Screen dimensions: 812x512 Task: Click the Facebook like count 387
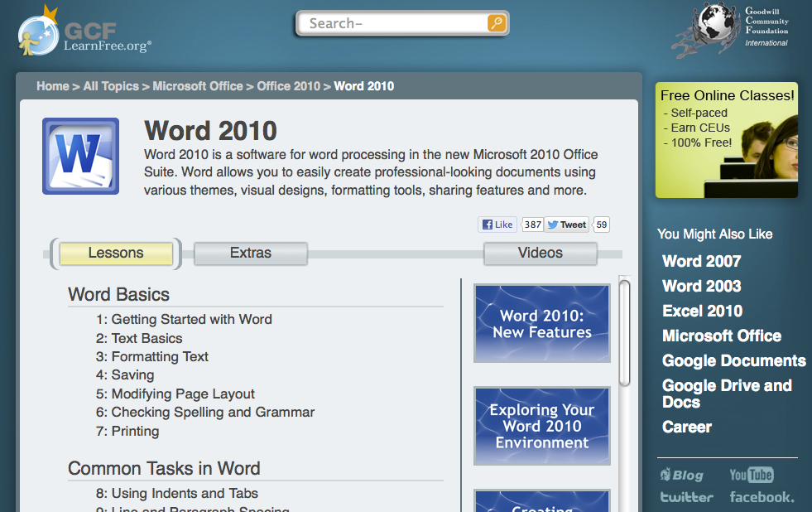(532, 225)
